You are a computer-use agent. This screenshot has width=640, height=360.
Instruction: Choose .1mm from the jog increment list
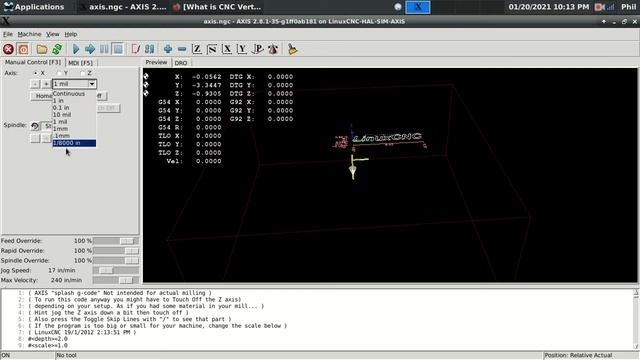pyautogui.click(x=74, y=136)
